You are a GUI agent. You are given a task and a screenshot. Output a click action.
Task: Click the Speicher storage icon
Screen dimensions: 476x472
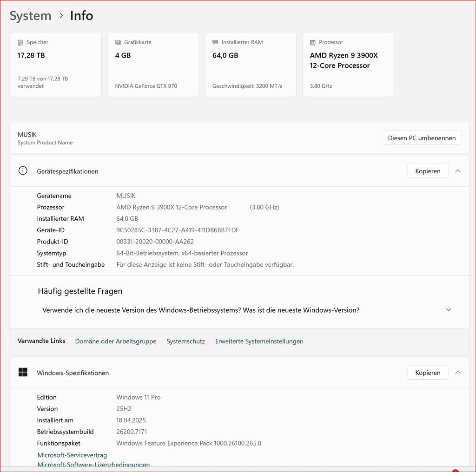point(20,42)
